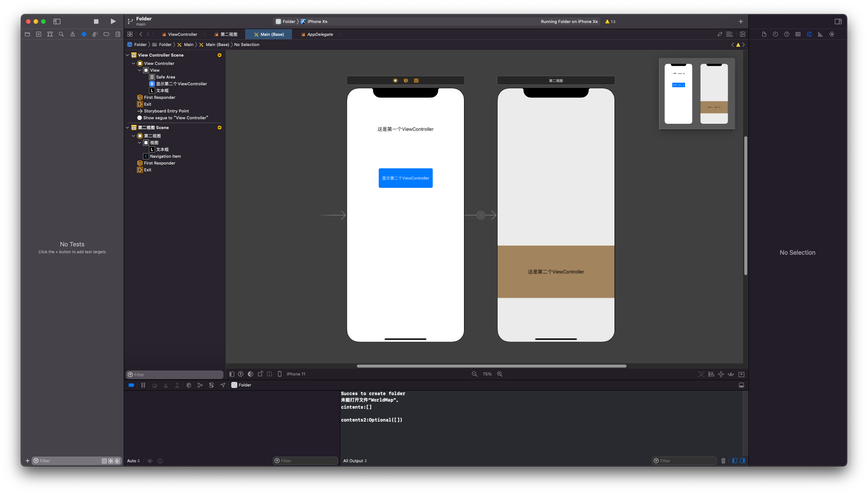Switch to the 第二视图 editor tab
The image size is (868, 494).
coord(226,34)
